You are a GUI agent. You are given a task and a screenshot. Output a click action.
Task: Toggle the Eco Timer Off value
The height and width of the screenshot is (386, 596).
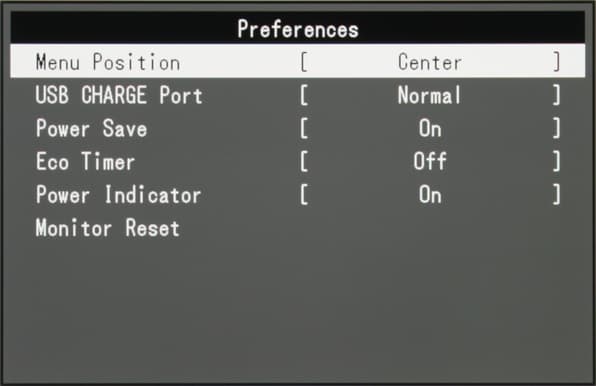click(x=430, y=161)
